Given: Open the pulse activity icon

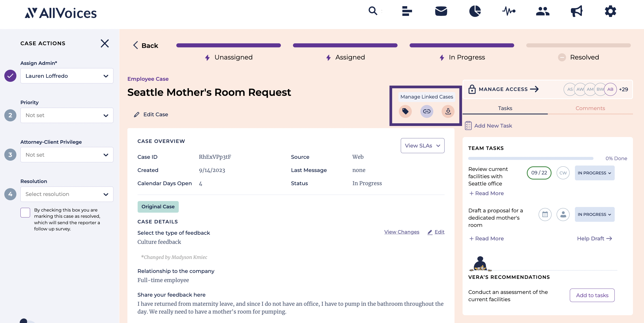Looking at the screenshot, I should click(x=509, y=11).
